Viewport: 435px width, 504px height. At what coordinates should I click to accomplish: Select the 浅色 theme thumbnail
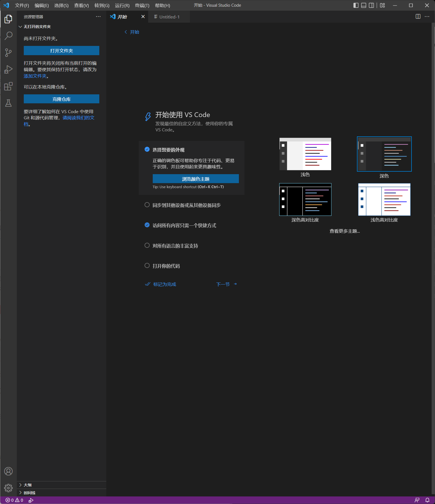tap(305, 154)
